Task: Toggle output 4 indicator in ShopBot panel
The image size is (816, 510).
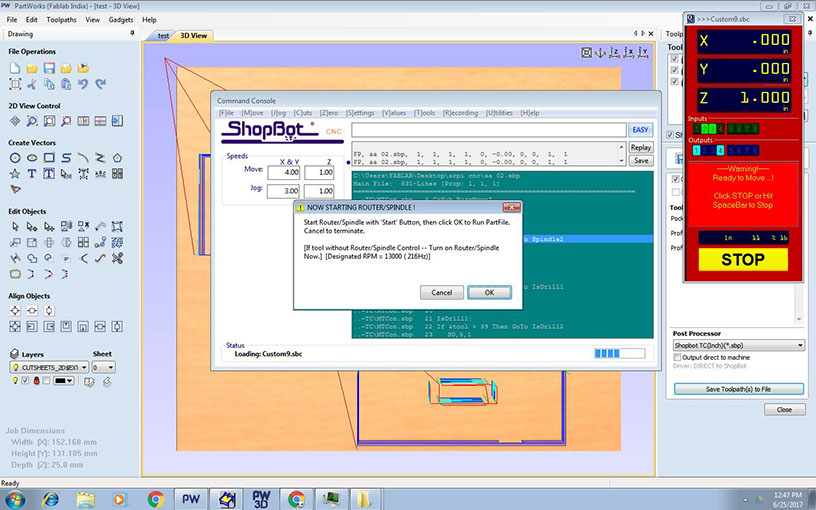Action: 720,150
